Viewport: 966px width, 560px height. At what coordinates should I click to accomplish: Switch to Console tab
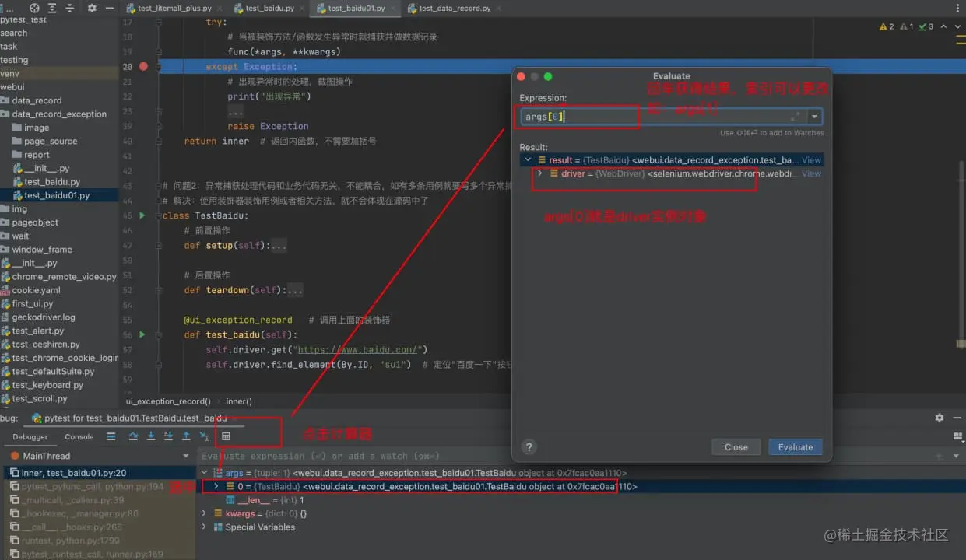tap(79, 437)
